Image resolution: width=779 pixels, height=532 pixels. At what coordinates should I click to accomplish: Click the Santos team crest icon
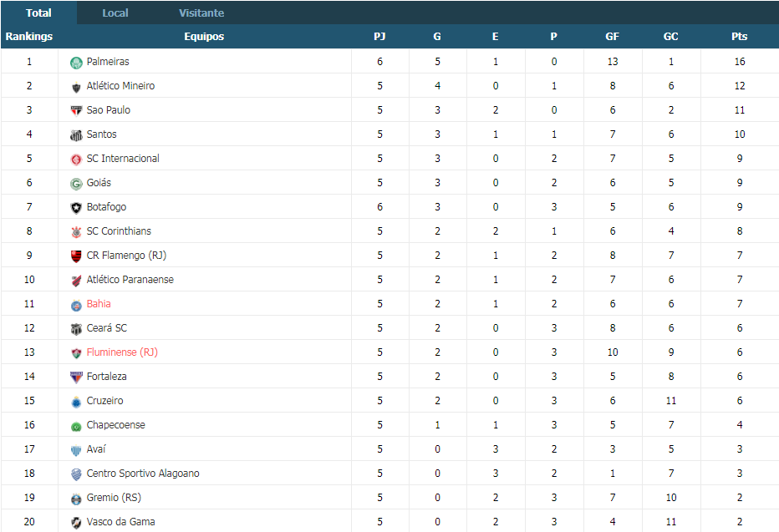(76, 135)
